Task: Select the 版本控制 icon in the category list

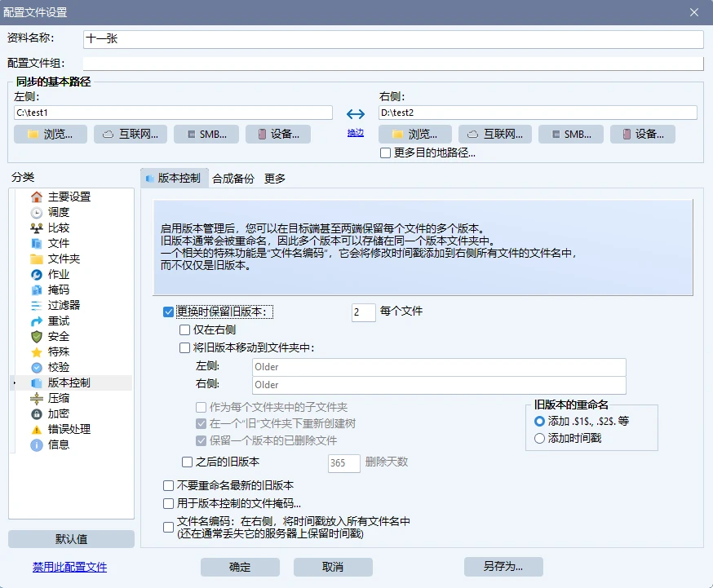Action: coord(37,383)
